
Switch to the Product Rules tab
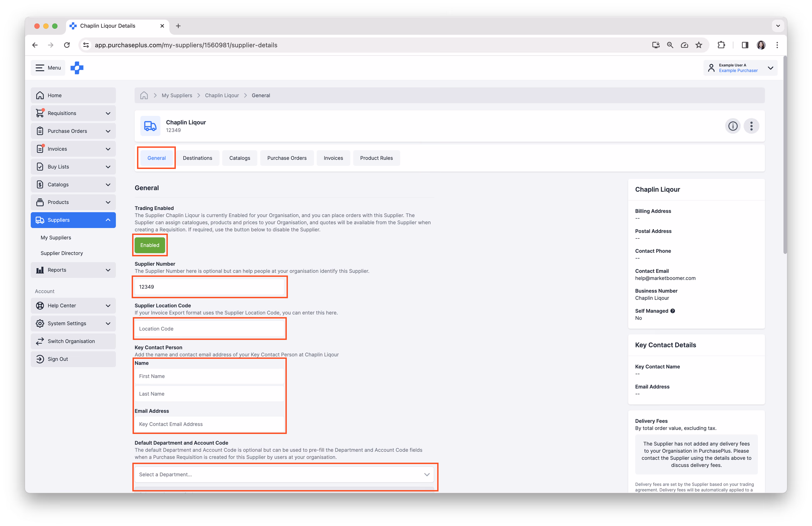click(376, 158)
